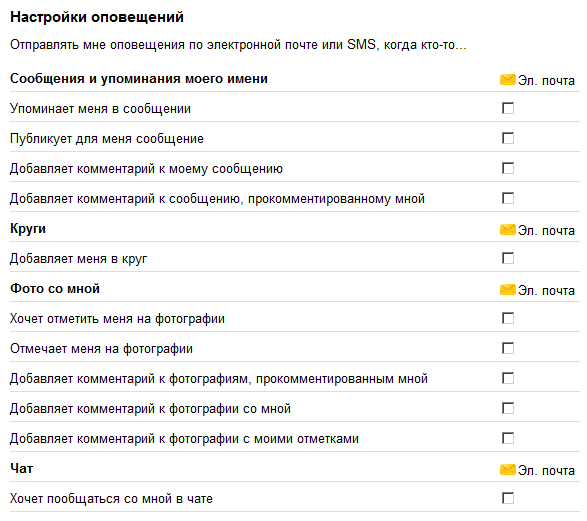The height and width of the screenshot is (521, 587).
Task: Enable notification for Добавляет меня в круг
Action: click(508, 258)
